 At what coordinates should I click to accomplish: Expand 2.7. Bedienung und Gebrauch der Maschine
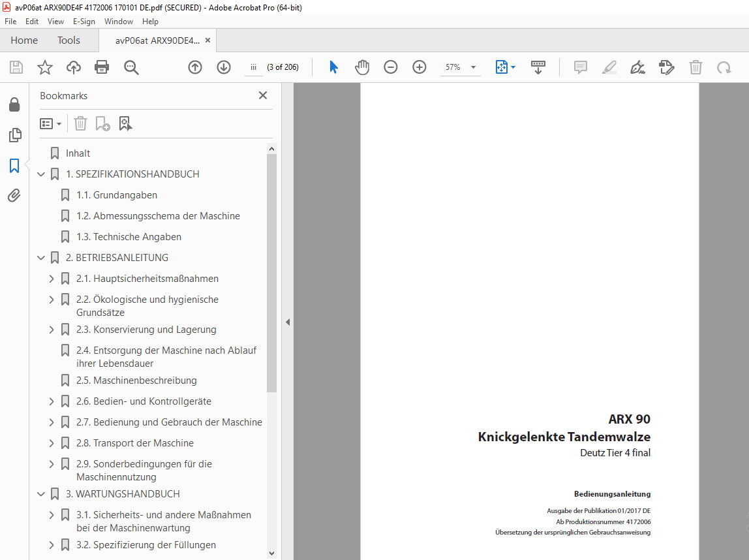click(x=52, y=422)
